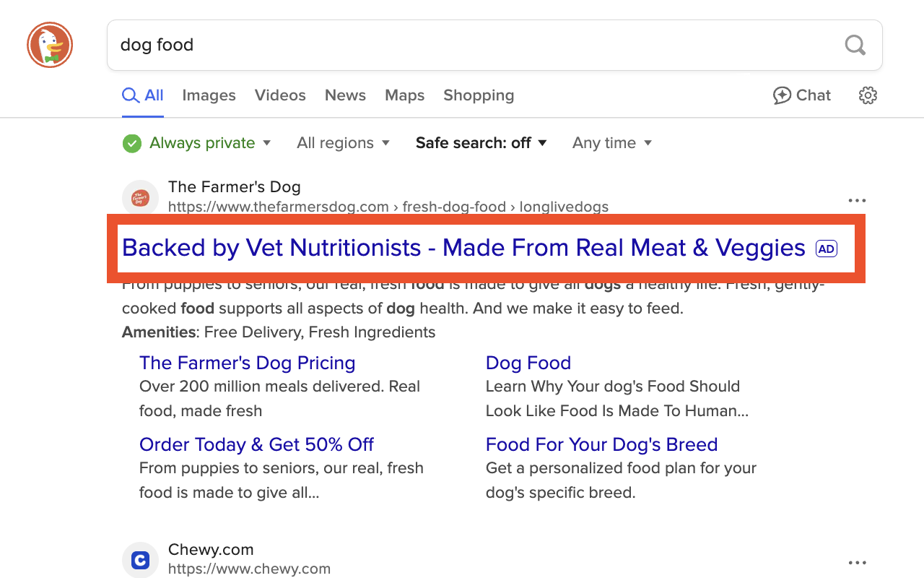Click the AD badge next to headline
The image size is (924, 578).
click(826, 249)
